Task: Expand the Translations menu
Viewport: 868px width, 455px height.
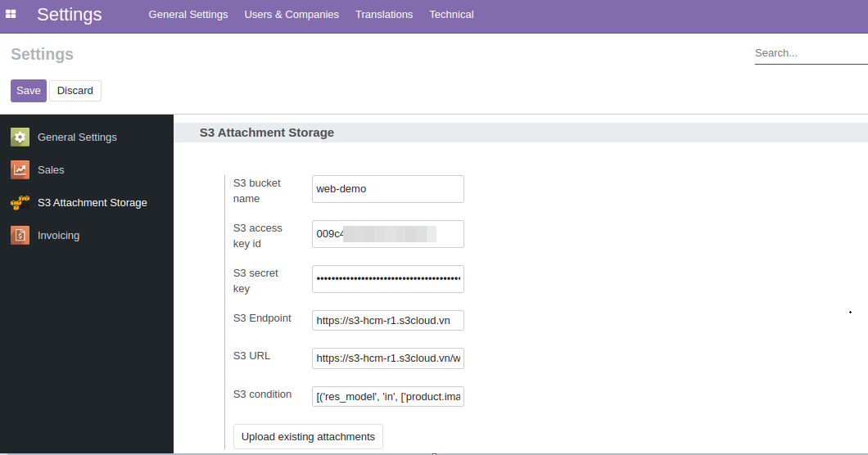Action: coord(384,15)
